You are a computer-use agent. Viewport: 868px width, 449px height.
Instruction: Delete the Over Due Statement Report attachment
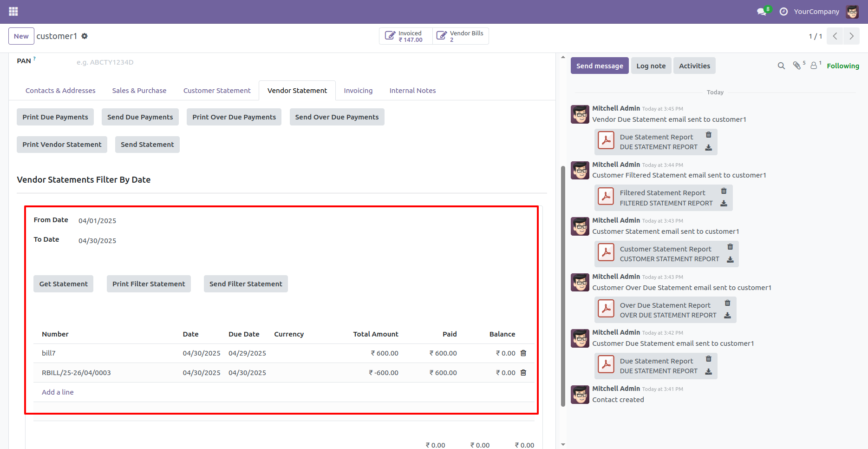728,302
